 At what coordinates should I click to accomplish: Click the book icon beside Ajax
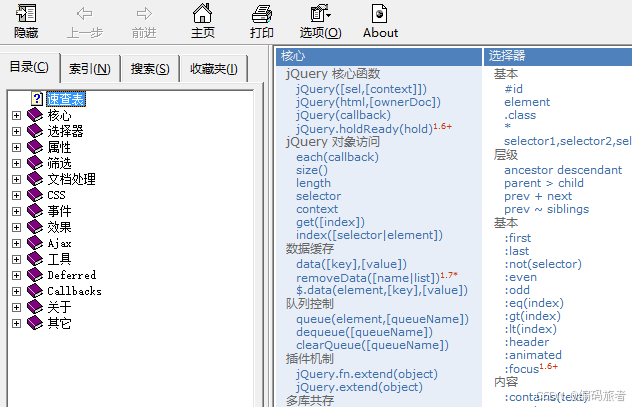coord(35,243)
